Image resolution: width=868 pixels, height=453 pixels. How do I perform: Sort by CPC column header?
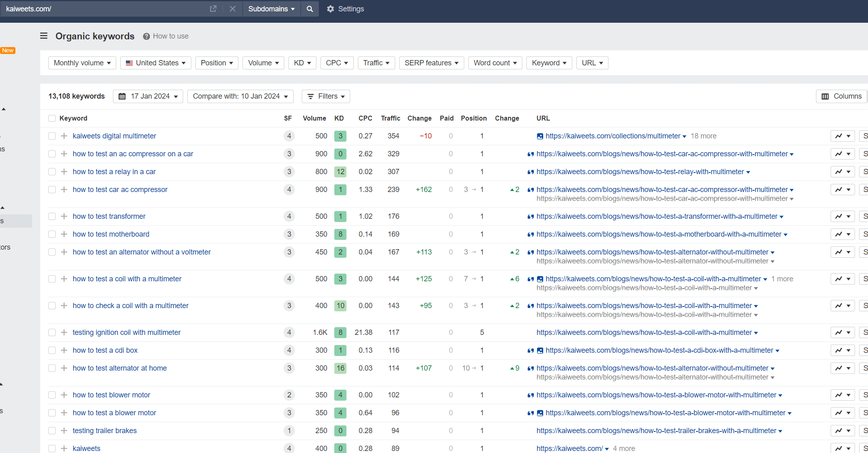[365, 118]
